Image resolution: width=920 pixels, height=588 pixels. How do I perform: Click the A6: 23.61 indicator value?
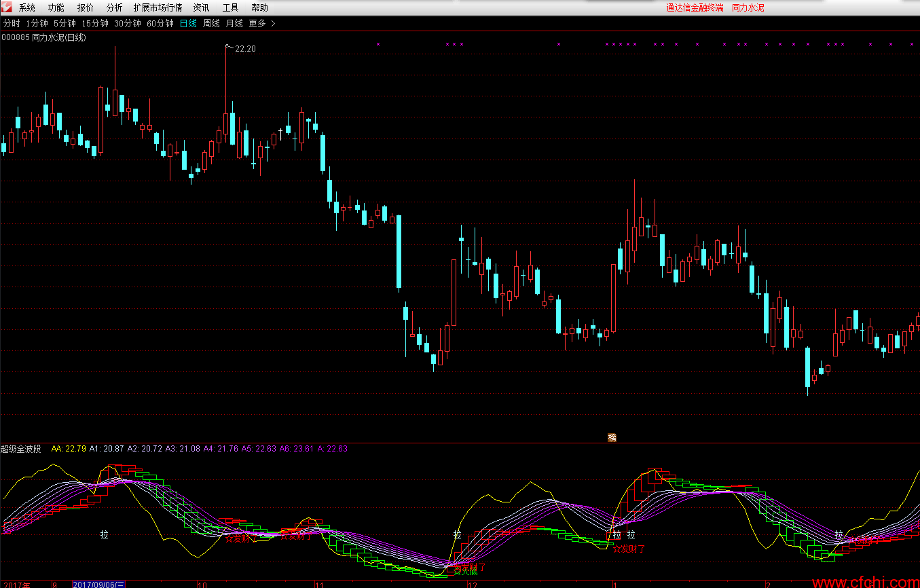click(297, 449)
